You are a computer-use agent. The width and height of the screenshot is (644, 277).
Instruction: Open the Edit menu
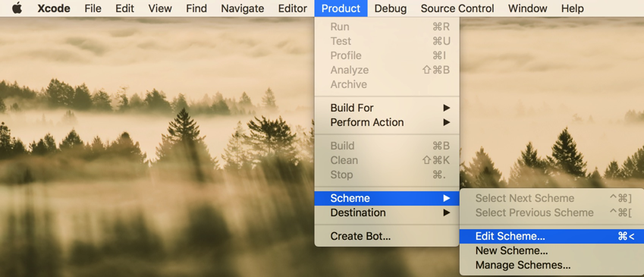pyautogui.click(x=125, y=8)
